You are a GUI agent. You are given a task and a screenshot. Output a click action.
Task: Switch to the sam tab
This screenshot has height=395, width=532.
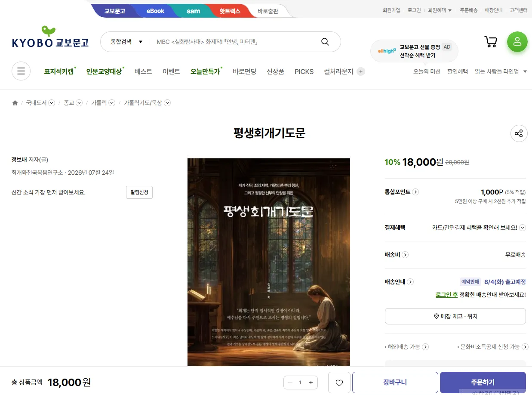pyautogui.click(x=193, y=11)
